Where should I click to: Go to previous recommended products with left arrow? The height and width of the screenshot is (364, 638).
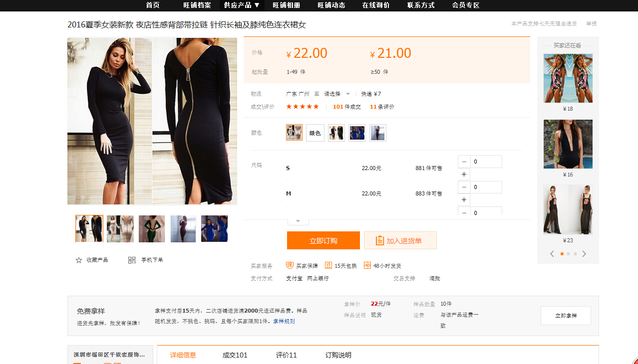[552, 254]
